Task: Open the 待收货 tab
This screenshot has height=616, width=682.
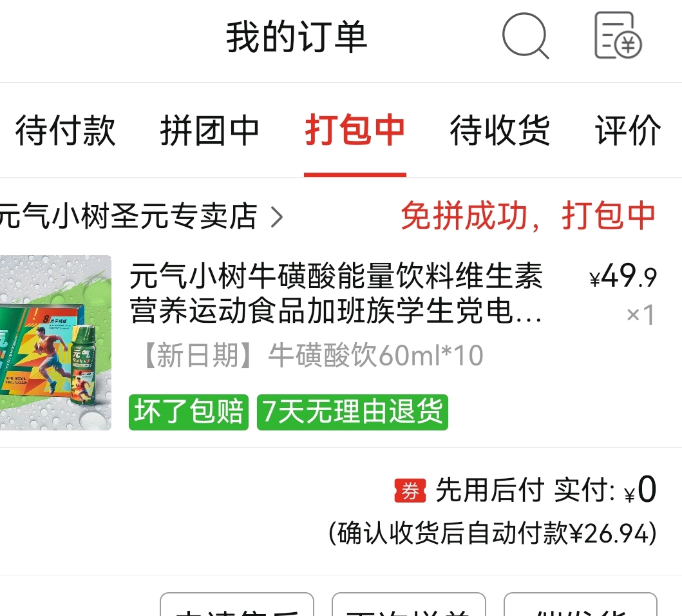Action: (500, 130)
